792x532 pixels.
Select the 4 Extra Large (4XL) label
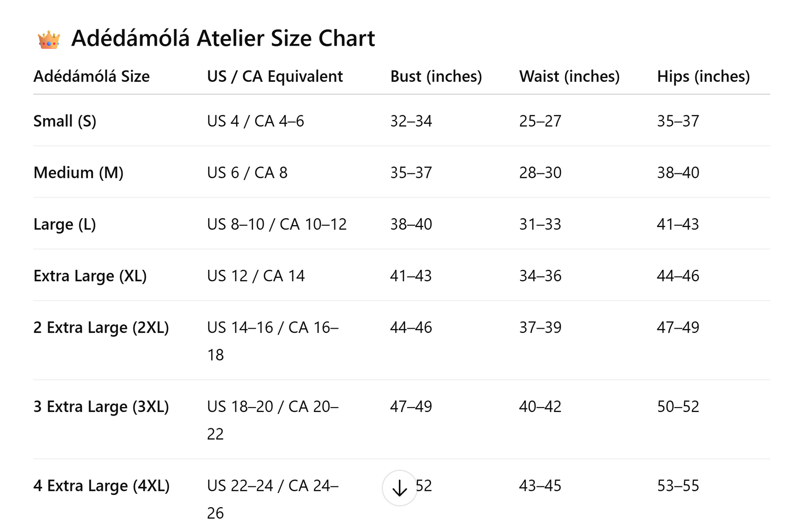[x=101, y=486]
